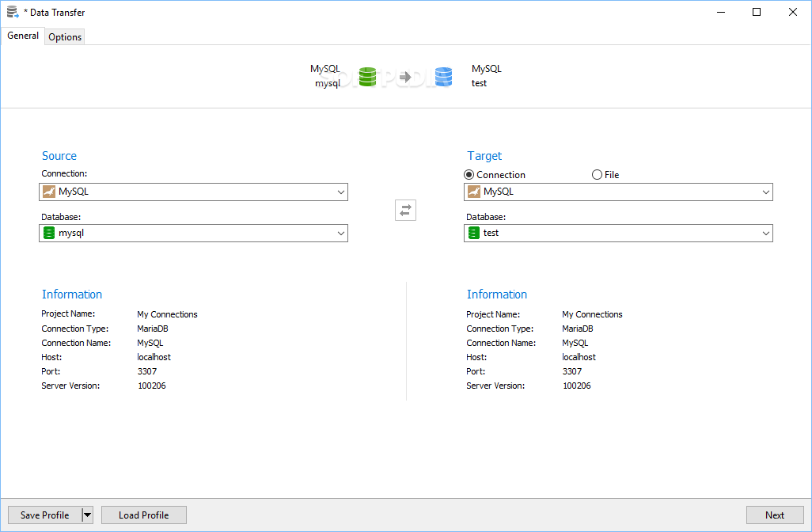Click the Target section heading
This screenshot has height=532, width=812.
(484, 156)
